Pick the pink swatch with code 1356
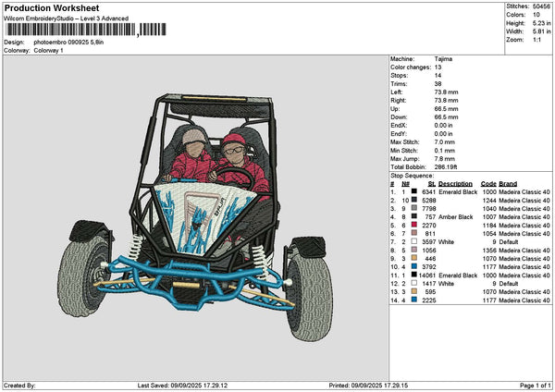The image size is (555, 392). (413, 250)
